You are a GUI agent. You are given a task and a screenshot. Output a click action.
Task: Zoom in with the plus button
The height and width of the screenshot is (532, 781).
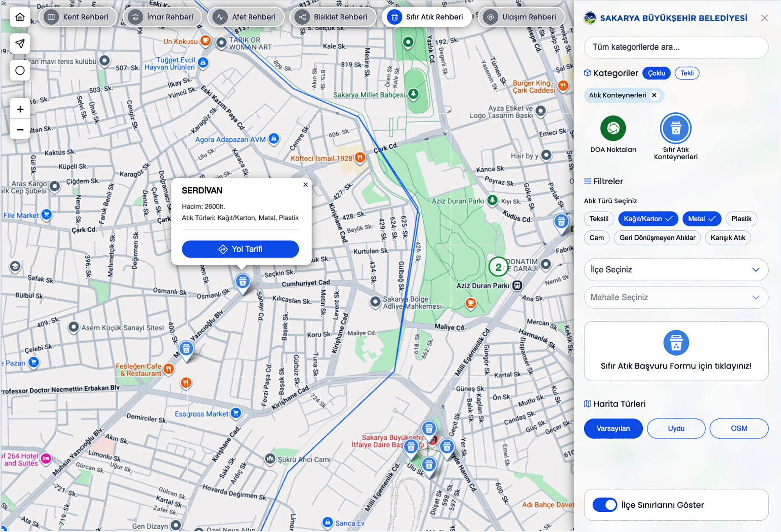[x=20, y=109]
